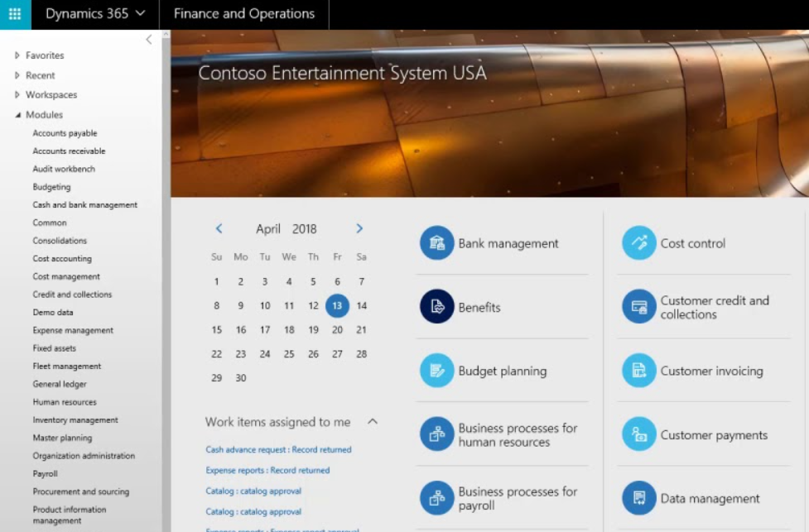Open Cash and bank management module
The height and width of the screenshot is (532, 809).
click(85, 204)
